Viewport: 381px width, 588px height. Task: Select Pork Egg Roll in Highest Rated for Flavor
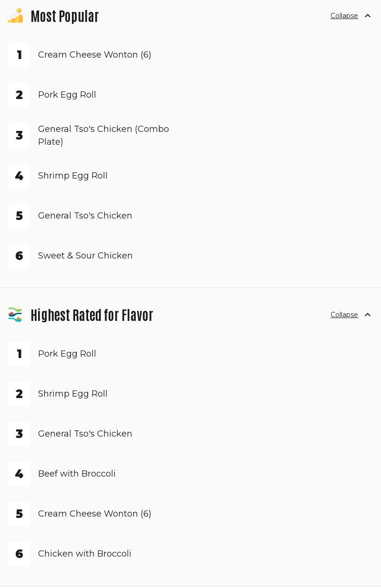tap(67, 354)
